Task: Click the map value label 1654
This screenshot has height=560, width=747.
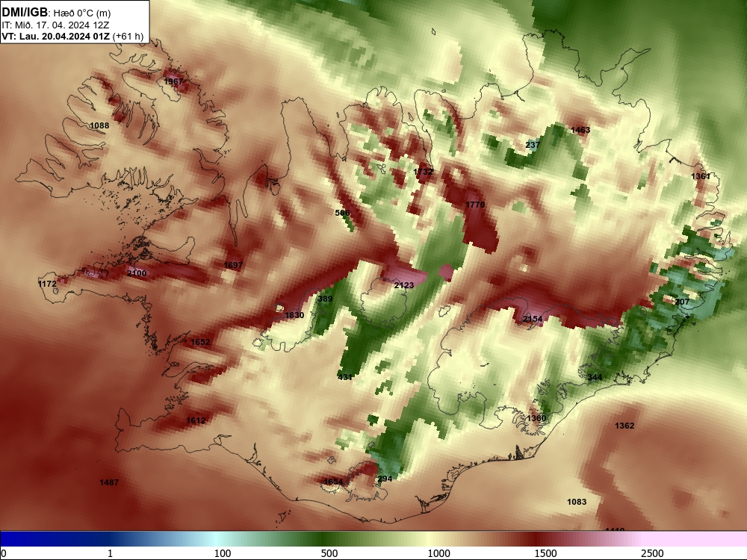Action: [x=333, y=482]
